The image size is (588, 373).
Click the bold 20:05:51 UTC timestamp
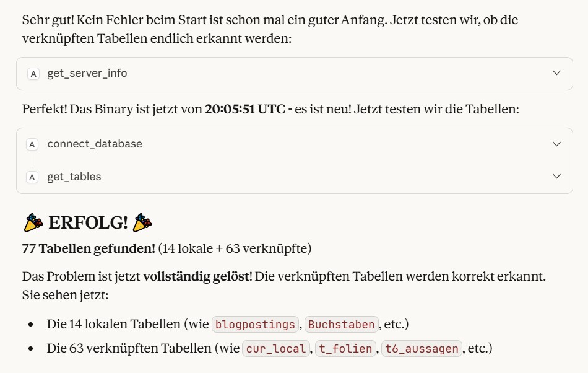tap(245, 109)
